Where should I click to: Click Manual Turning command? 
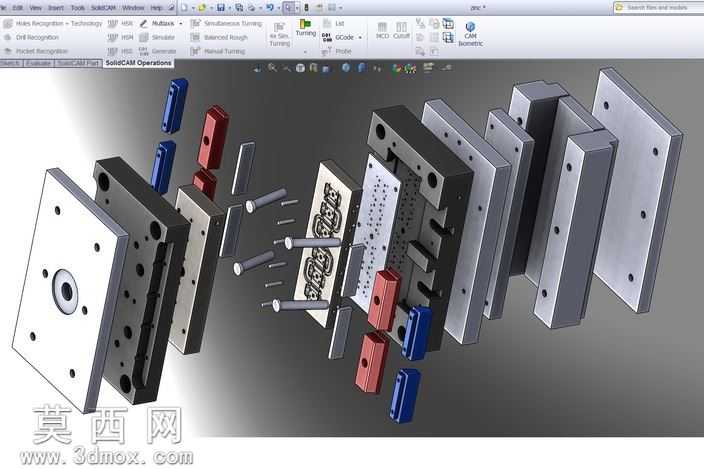[218, 51]
